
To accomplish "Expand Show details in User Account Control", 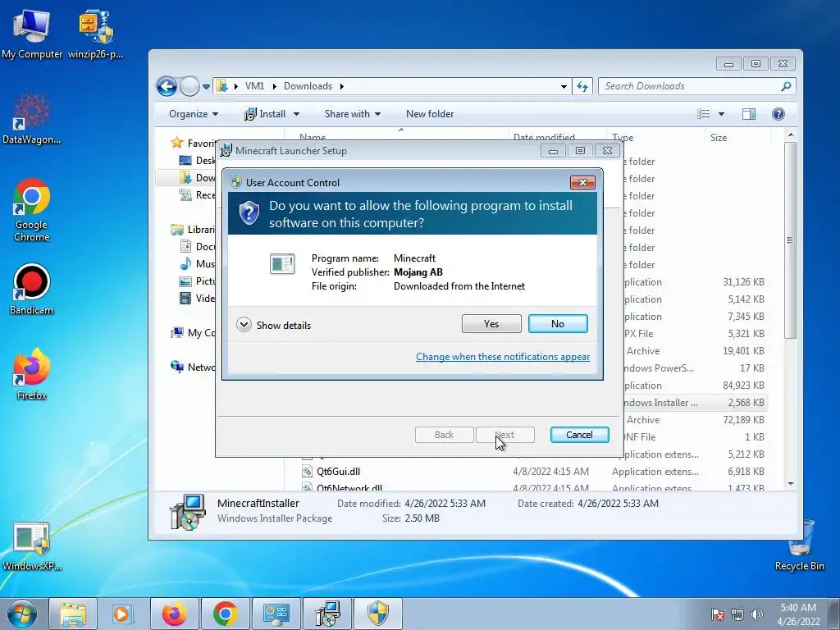I will [x=274, y=325].
